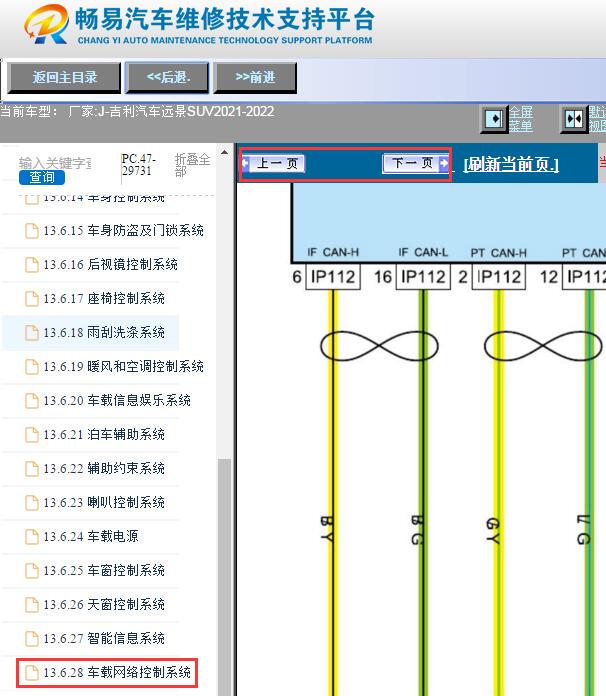The height and width of the screenshot is (696, 606).
Task: Open 13.6.26 天窗控制系统
Action: pyautogui.click(x=104, y=605)
